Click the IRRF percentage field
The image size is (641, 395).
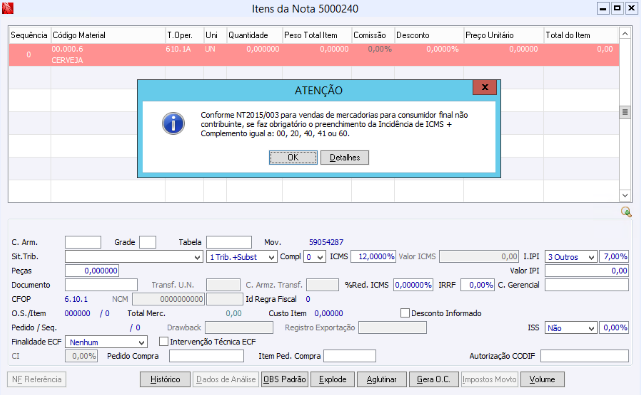(477, 285)
